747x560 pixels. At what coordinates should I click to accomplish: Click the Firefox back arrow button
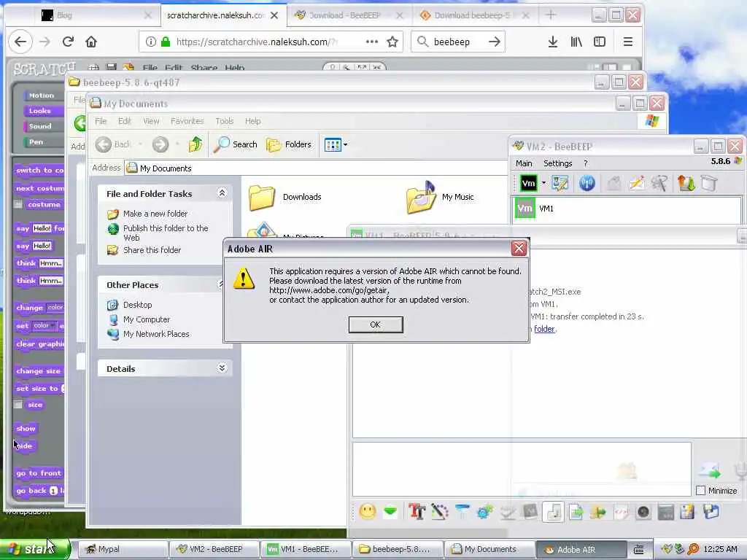[20, 42]
